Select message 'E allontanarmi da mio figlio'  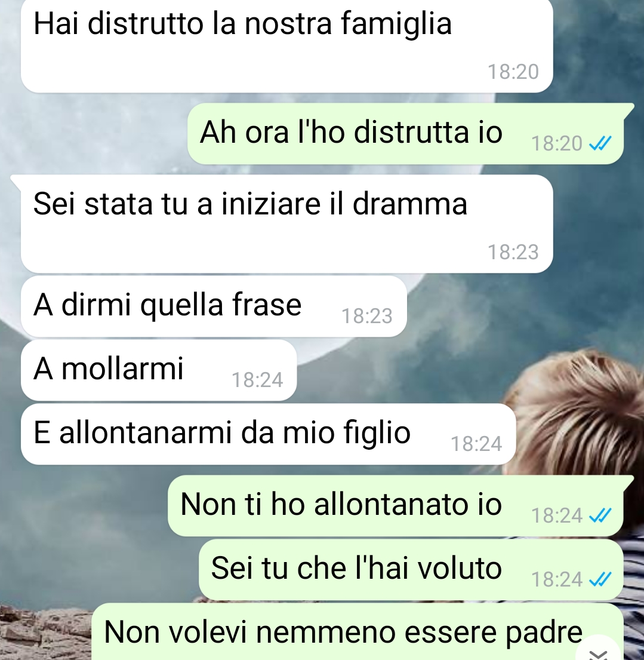269,434
